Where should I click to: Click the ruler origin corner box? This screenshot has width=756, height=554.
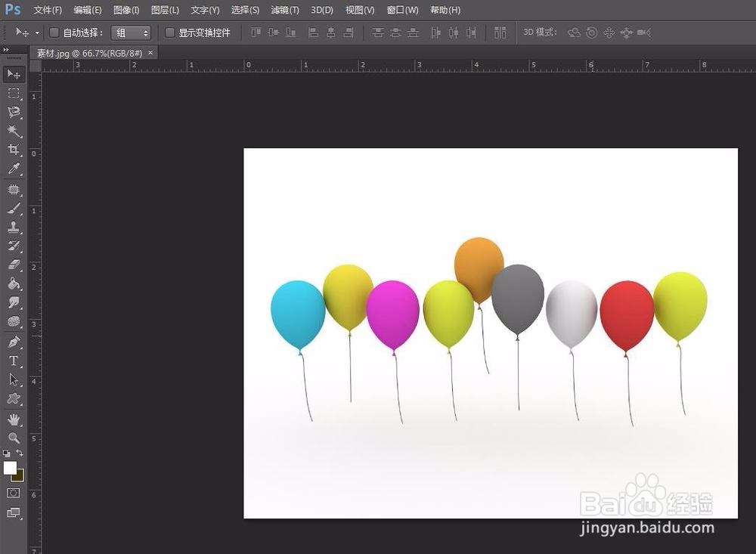tap(36, 66)
